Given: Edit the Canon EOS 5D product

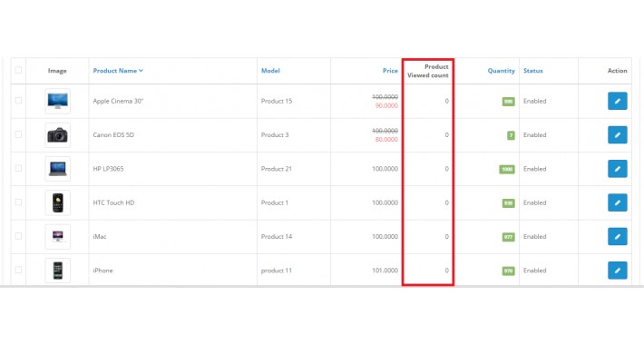Looking at the screenshot, I should [x=618, y=135].
